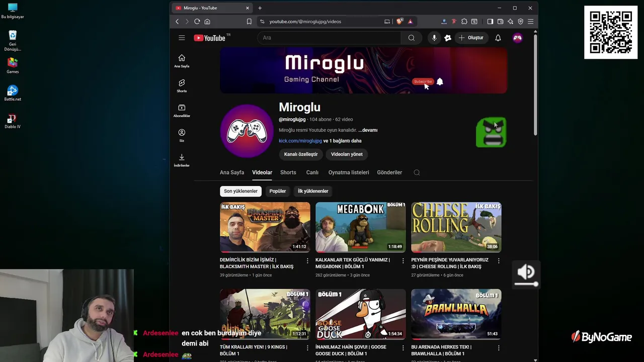Click the YouTube search field
The width and height of the screenshot is (644, 362).
(330, 38)
